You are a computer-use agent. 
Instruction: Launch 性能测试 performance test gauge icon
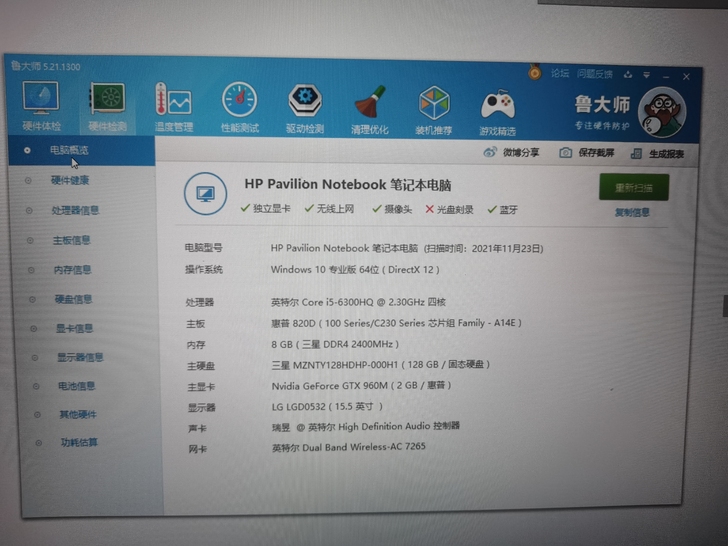click(240, 100)
